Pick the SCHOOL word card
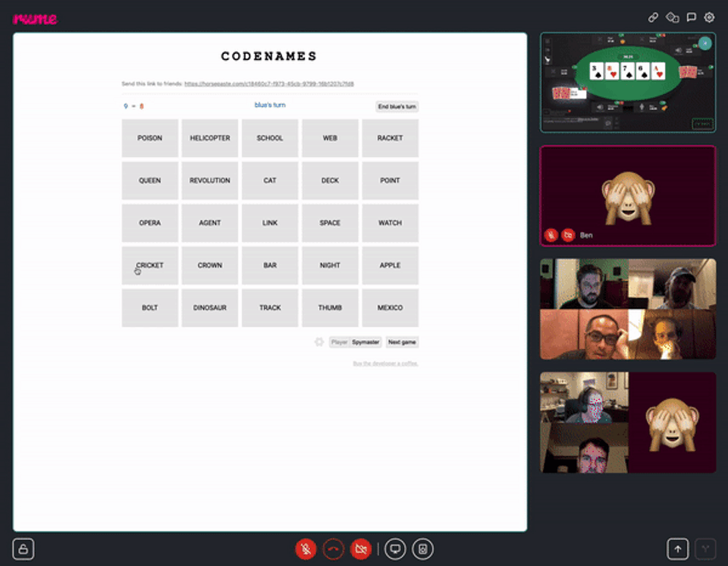Image resolution: width=728 pixels, height=566 pixels. tap(270, 138)
